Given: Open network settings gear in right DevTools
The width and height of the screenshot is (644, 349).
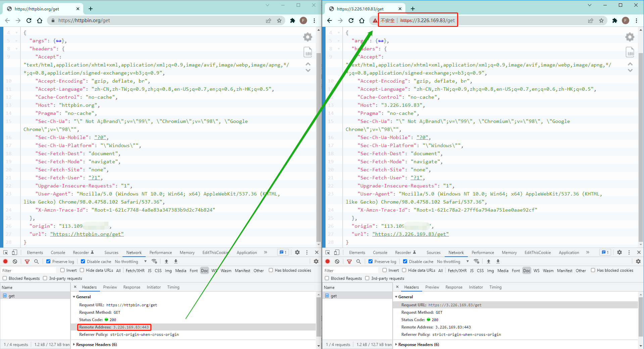Looking at the screenshot, I should click(x=638, y=261).
